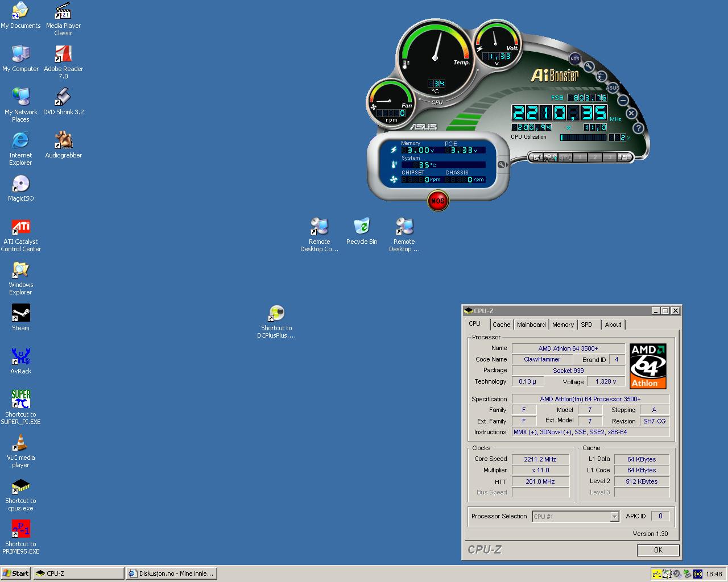Click the AMD Athlon 64 3500+ name field
Viewport: 728px width, 582px height.
coord(568,348)
